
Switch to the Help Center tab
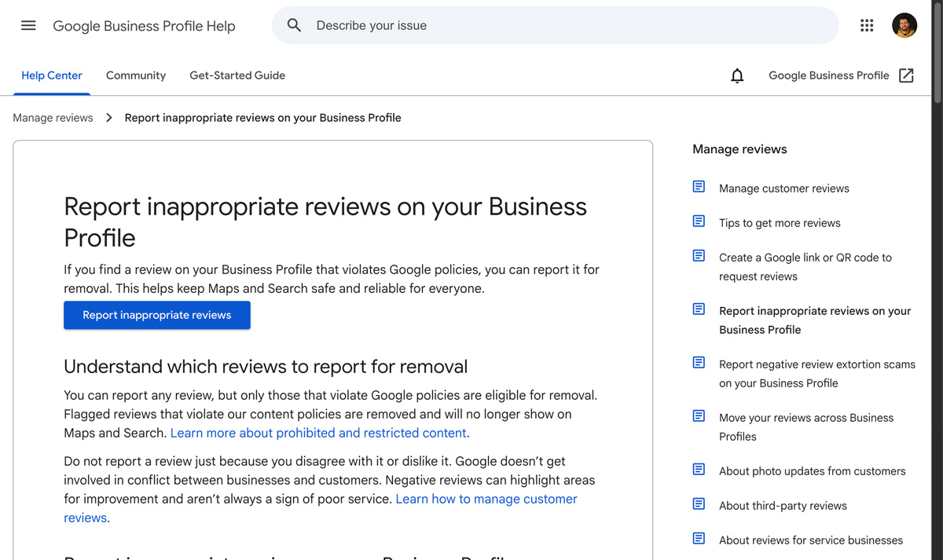pyautogui.click(x=52, y=75)
